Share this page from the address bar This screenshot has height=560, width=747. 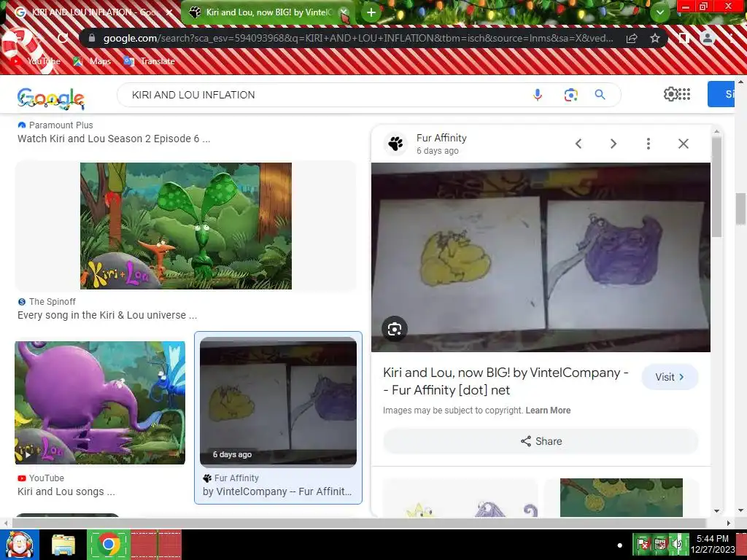[x=632, y=38]
